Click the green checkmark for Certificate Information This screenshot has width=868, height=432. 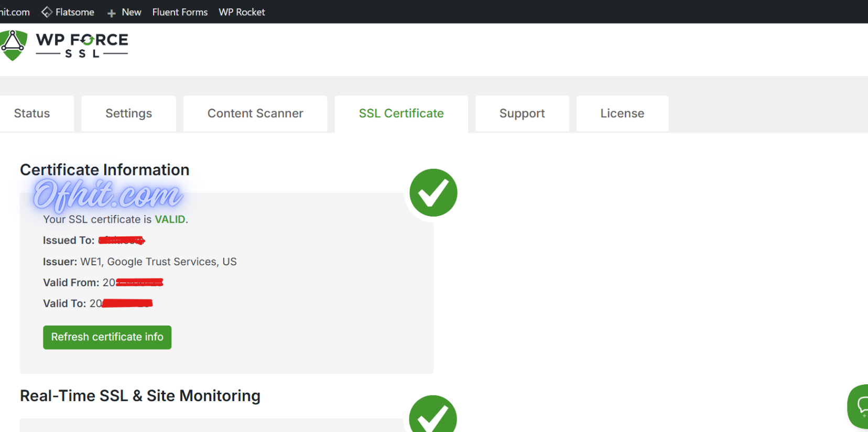click(x=433, y=192)
